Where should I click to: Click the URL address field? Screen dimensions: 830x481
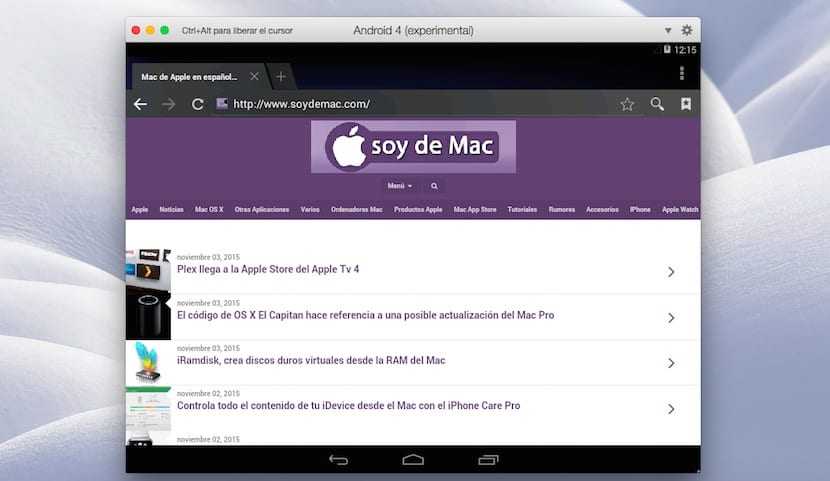click(x=410, y=104)
